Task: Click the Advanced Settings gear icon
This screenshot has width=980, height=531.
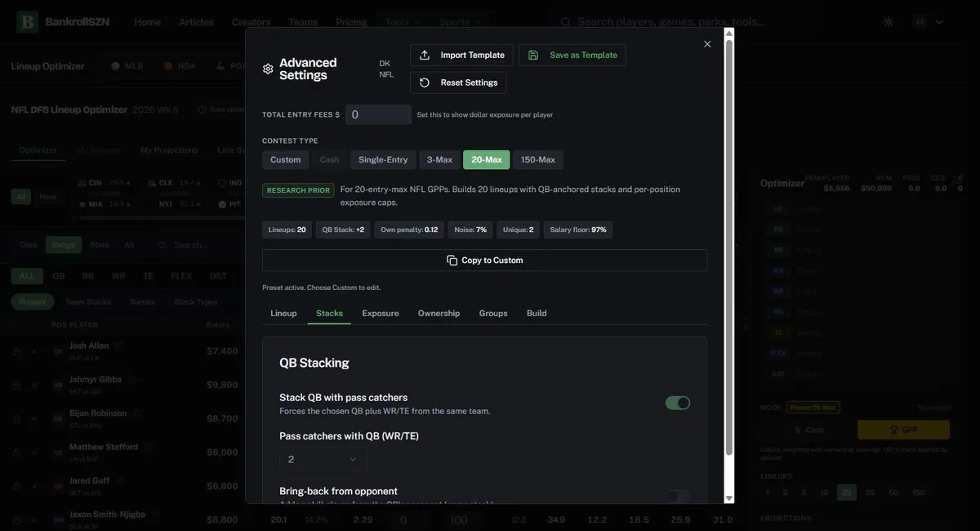Action: pos(268,69)
